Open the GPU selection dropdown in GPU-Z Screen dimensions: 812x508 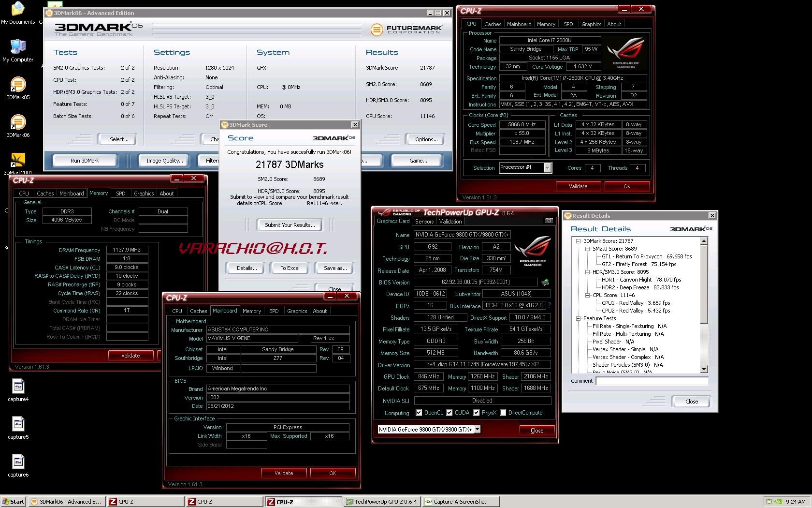(x=477, y=429)
